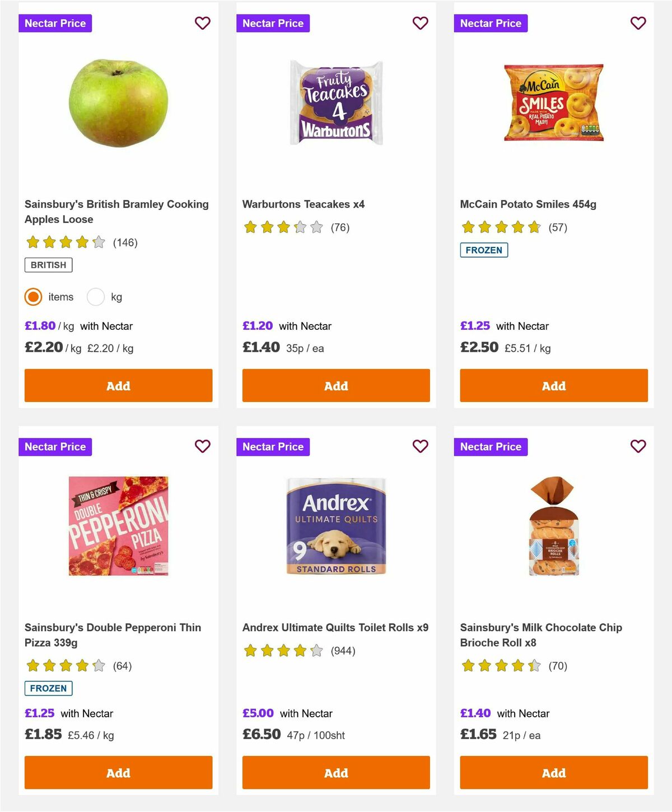The height and width of the screenshot is (812, 672).
Task: View the 944 reviews for Andrex rolls
Action: pos(343,651)
